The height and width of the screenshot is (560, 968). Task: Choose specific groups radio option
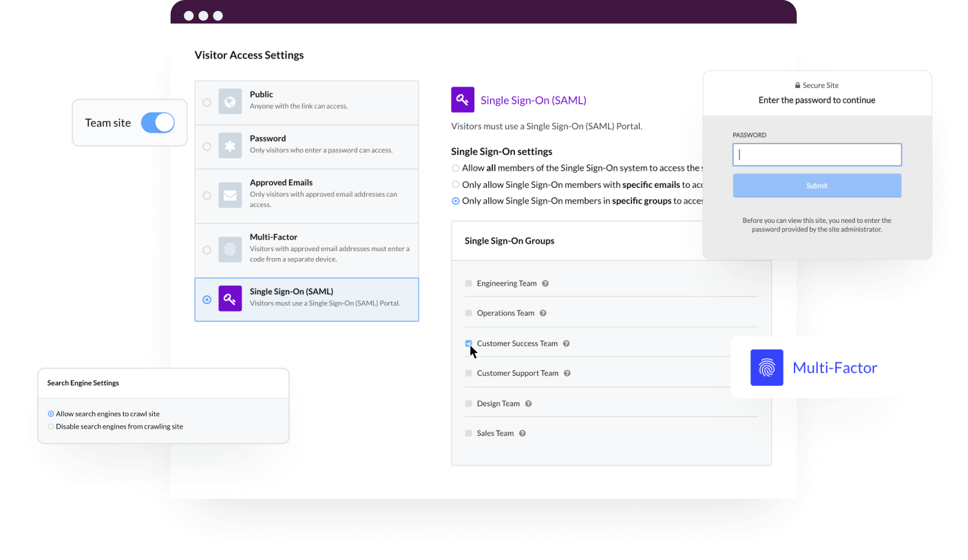tap(456, 202)
